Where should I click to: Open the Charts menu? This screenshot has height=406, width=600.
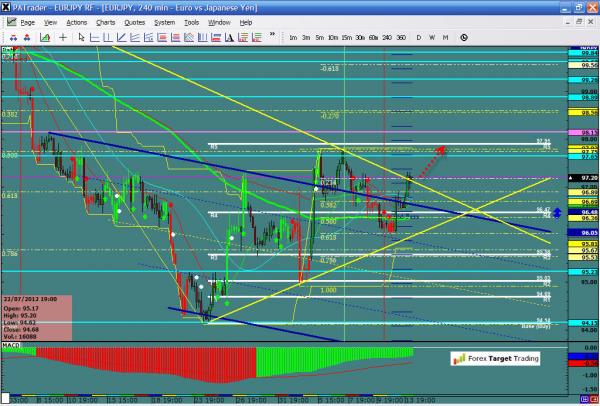(105, 22)
